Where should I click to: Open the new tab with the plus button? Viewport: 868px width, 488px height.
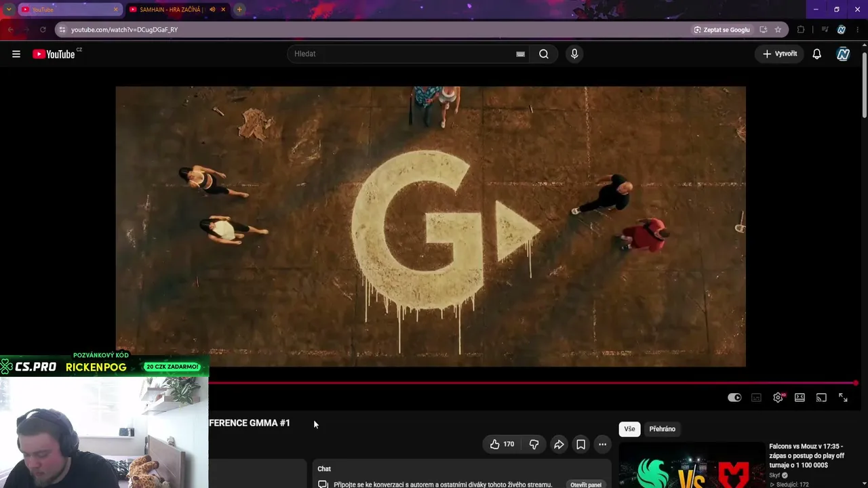239,9
